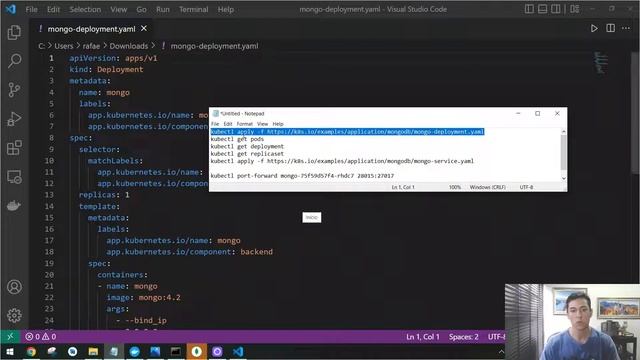Click the VS Code logo in the title bar
Viewport: 640px width, 360px height.
coord(11,9)
